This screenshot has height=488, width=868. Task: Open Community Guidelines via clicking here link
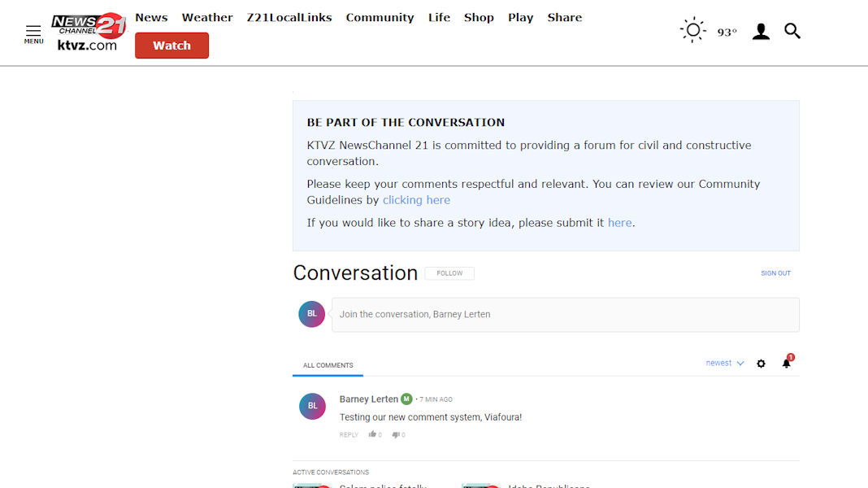(416, 200)
